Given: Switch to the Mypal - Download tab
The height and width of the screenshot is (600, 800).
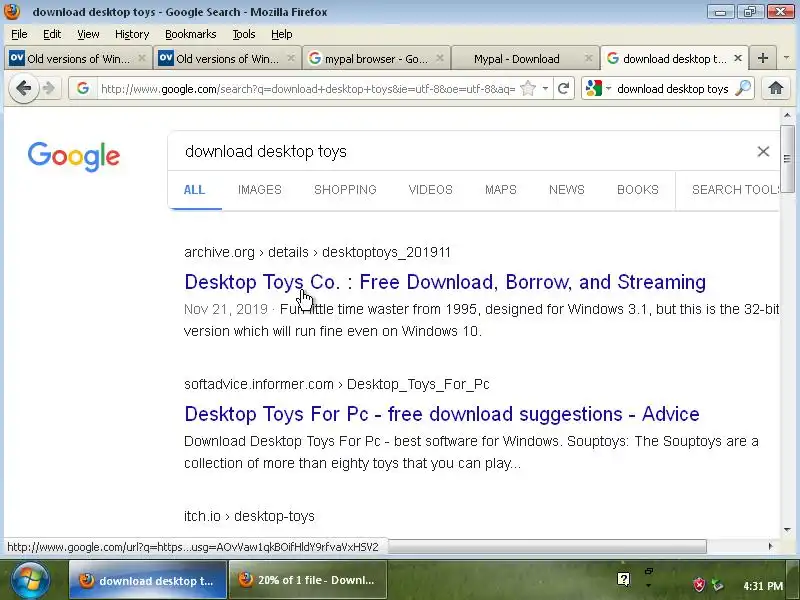Looking at the screenshot, I should pyautogui.click(x=524, y=59).
